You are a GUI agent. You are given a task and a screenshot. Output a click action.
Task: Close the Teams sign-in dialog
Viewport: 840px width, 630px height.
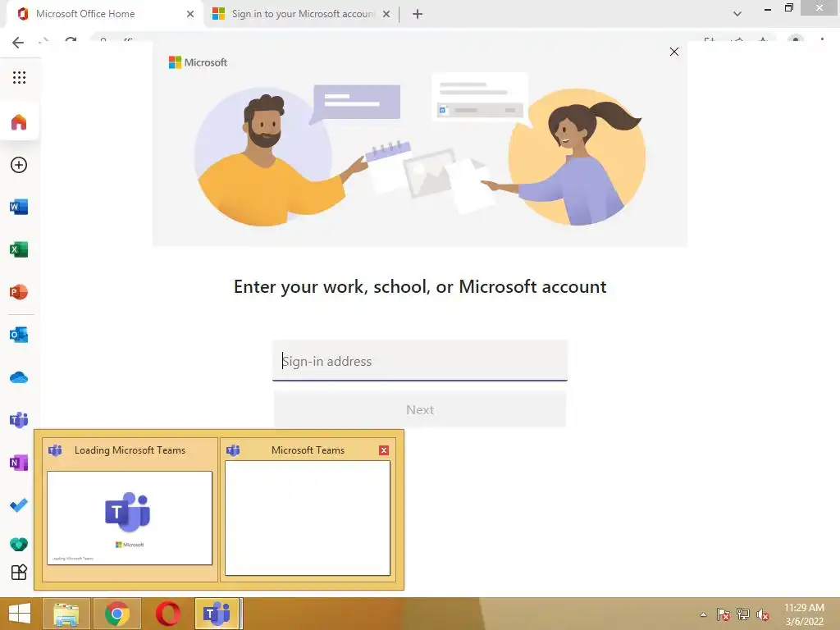pos(674,52)
